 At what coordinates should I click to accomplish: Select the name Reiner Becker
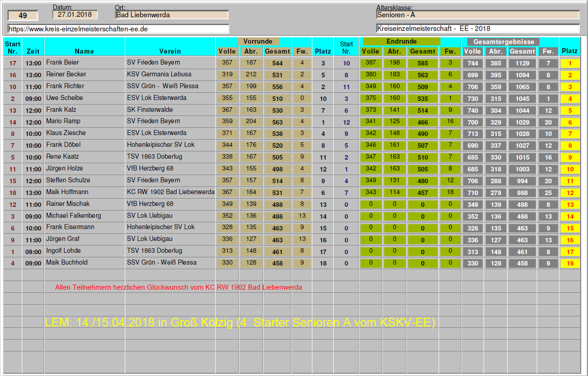coord(66,74)
